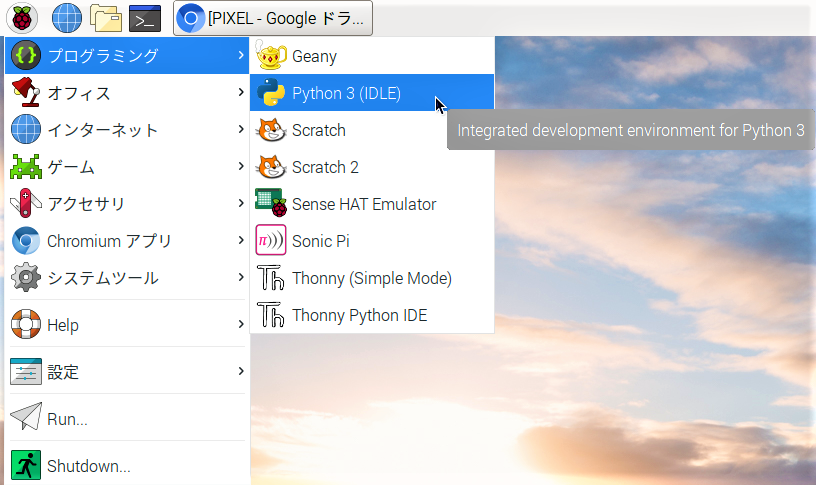The image size is (816, 485).
Task: Click the cat icon beside Scratch 2
Action: (x=271, y=167)
